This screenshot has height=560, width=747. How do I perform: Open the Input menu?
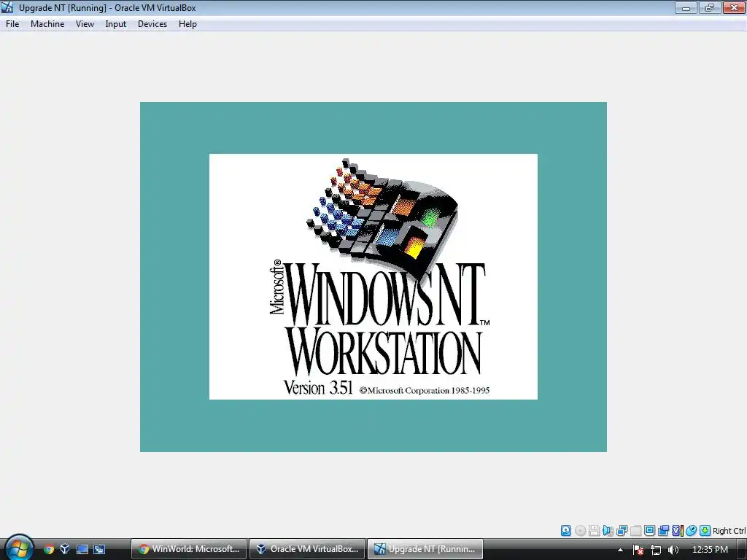coord(116,24)
